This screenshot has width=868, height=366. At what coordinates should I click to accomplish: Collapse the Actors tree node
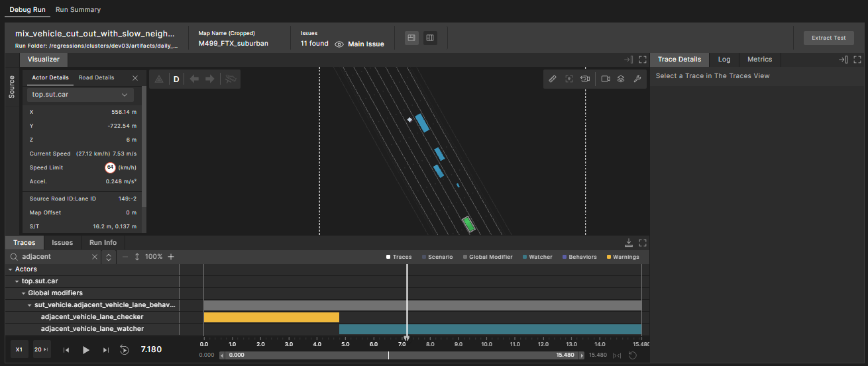pos(10,269)
